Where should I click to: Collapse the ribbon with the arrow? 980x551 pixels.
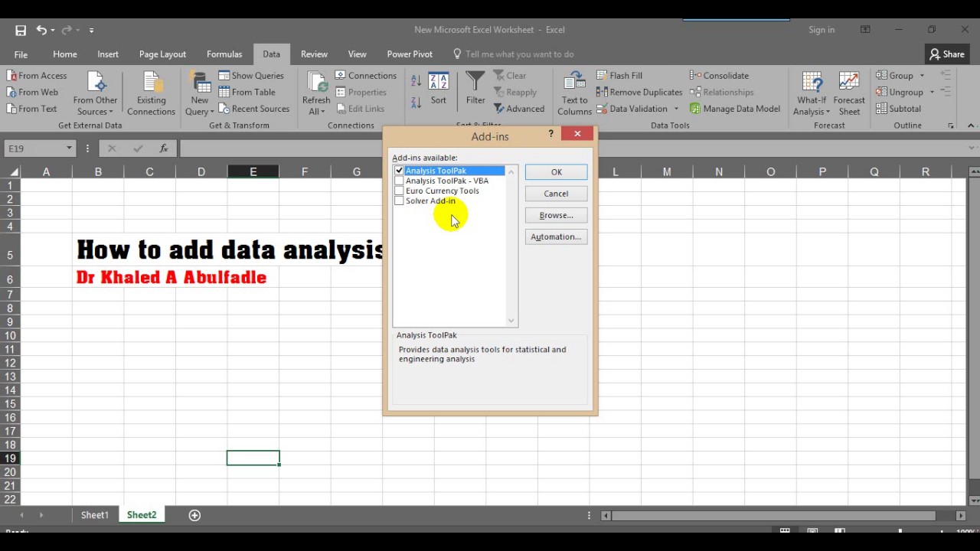972,126
